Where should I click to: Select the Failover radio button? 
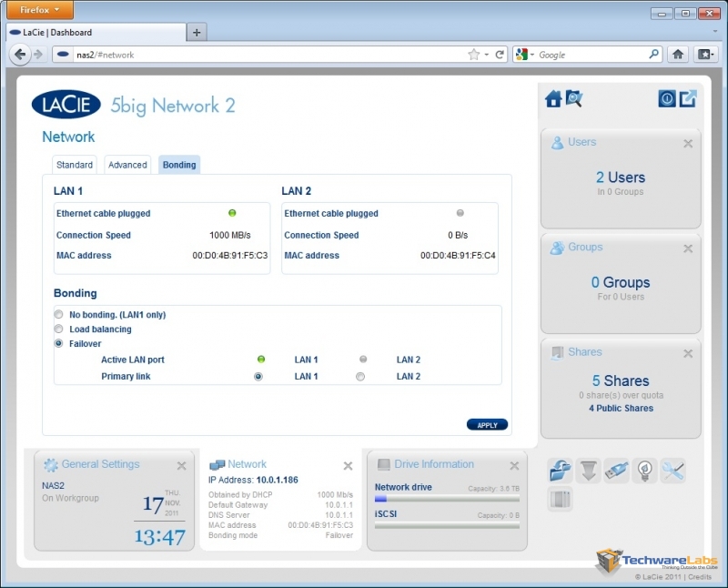(58, 343)
